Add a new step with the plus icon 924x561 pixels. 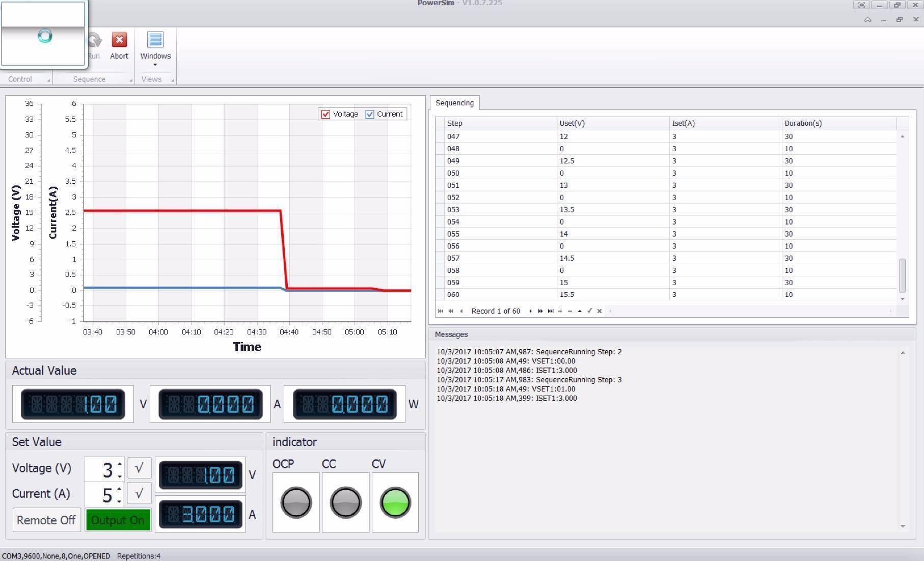560,311
